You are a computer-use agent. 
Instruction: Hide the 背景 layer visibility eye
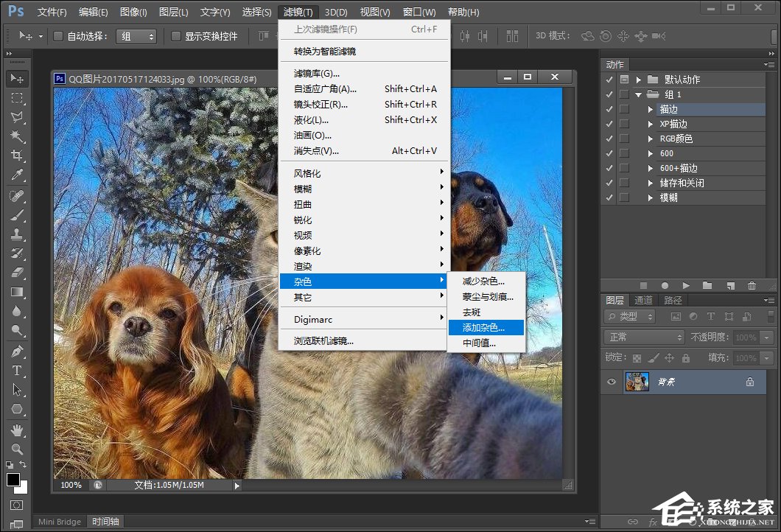(611, 382)
